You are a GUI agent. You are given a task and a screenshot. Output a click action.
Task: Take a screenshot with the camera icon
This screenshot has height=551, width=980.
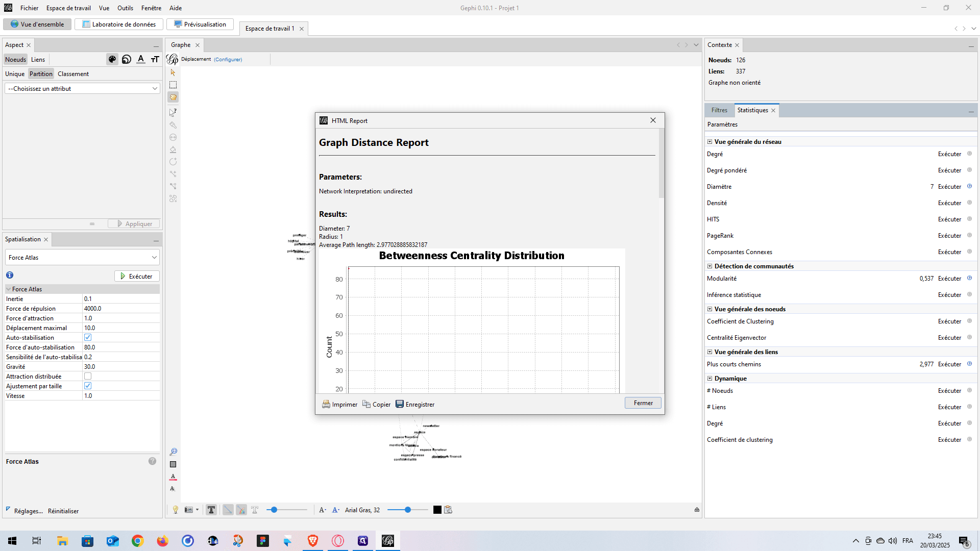click(188, 510)
